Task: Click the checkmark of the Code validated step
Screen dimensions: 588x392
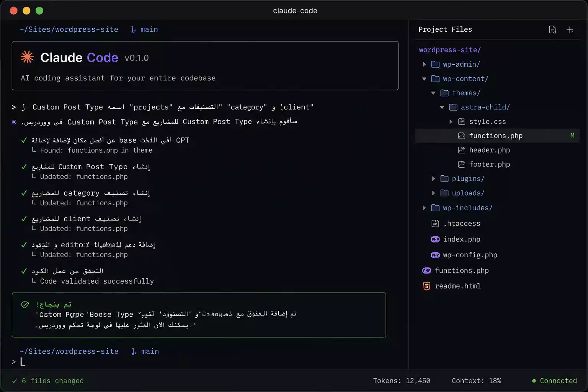Action: [x=24, y=271]
